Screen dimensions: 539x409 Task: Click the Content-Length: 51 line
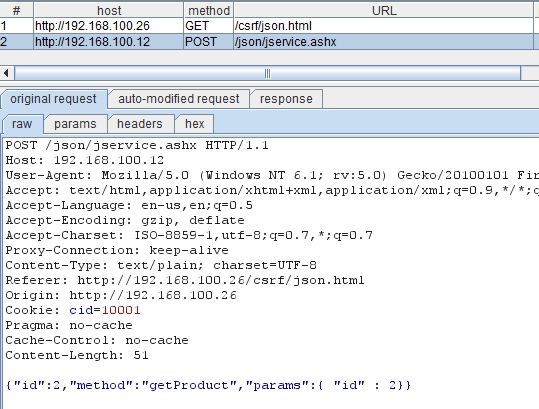[x=77, y=355]
